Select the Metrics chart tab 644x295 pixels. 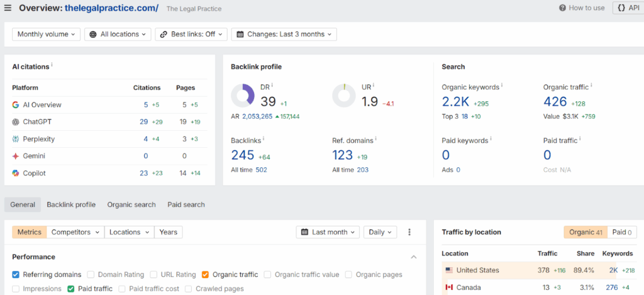click(x=30, y=232)
